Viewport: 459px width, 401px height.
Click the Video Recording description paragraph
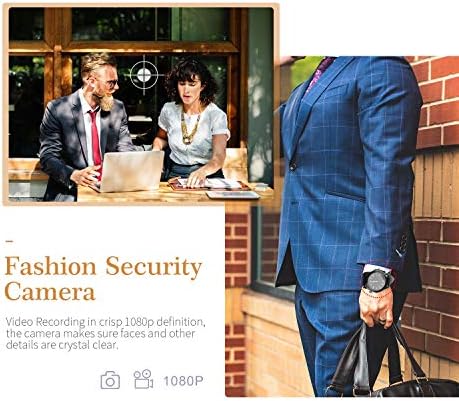105,333
